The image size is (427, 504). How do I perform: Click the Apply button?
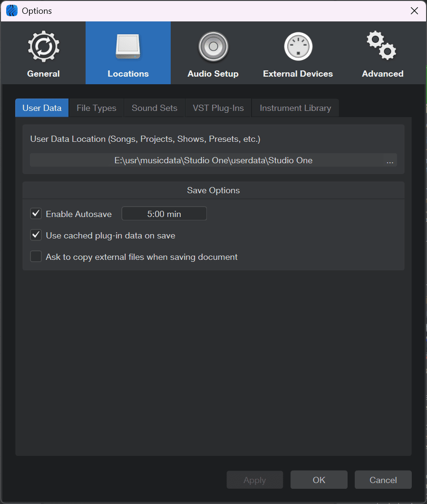coord(255,480)
